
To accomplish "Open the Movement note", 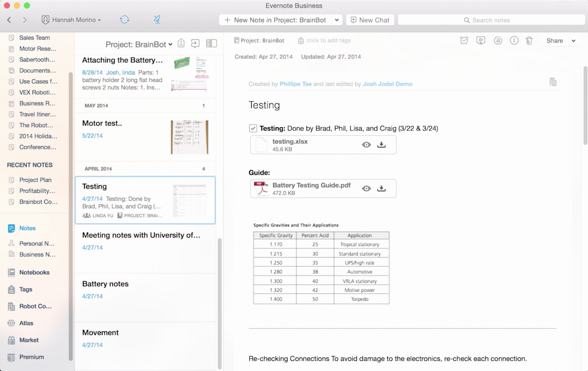I will [x=145, y=346].
